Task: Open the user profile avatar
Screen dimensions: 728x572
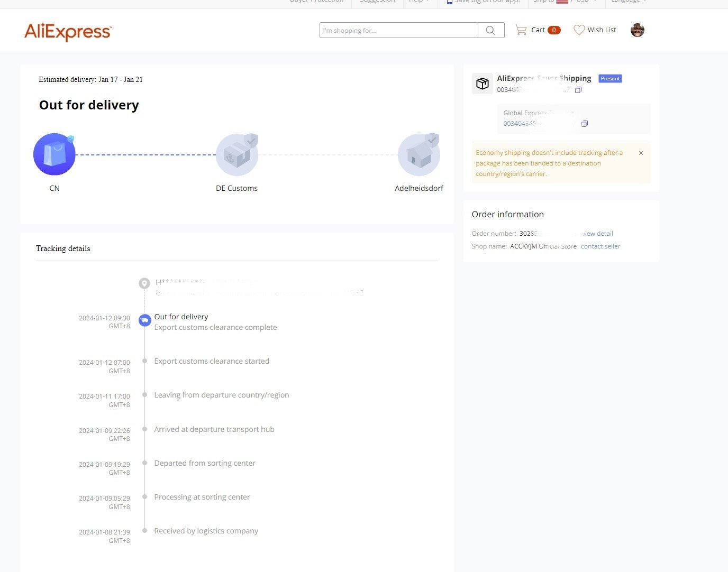Action: tap(638, 30)
